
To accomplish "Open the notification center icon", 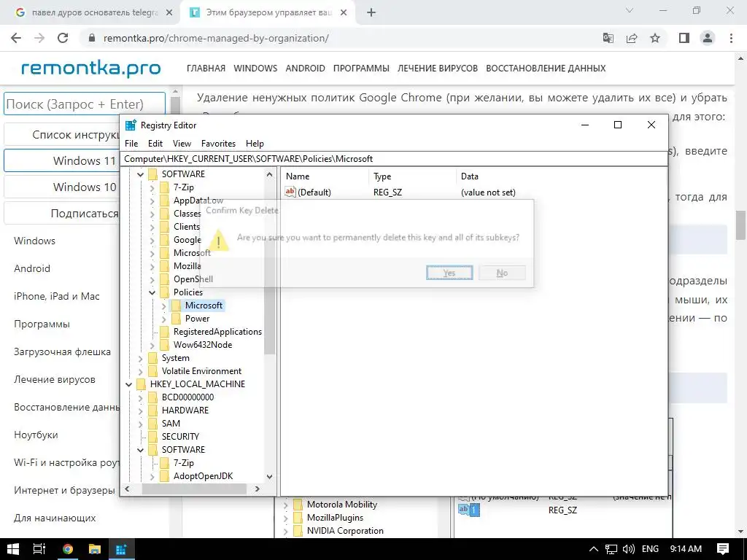I will 723,549.
